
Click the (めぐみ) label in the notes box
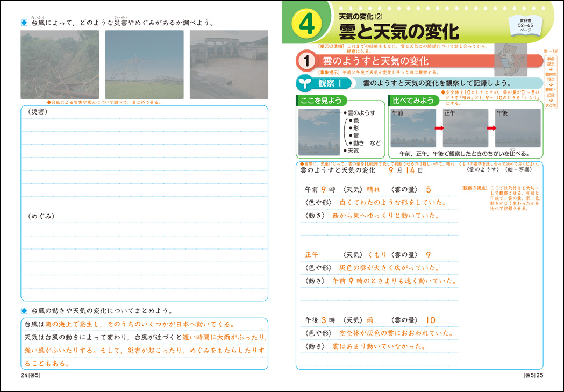click(41, 216)
